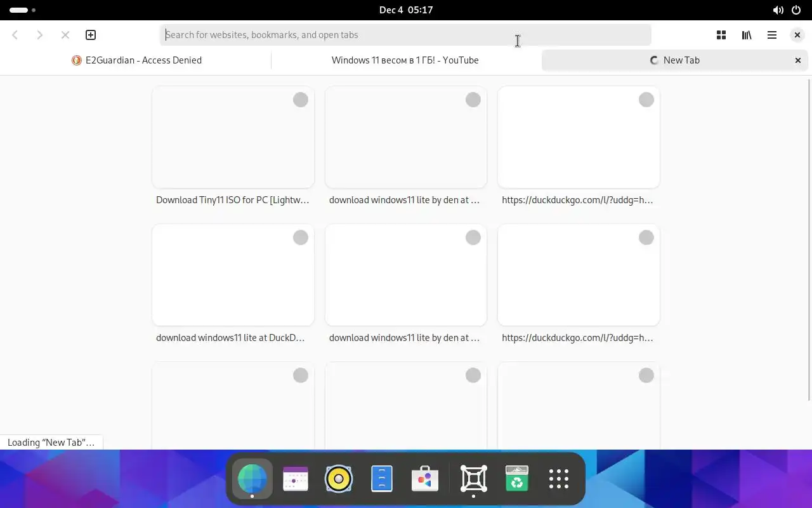
Task: Stop loading the page
Action: click(x=65, y=35)
